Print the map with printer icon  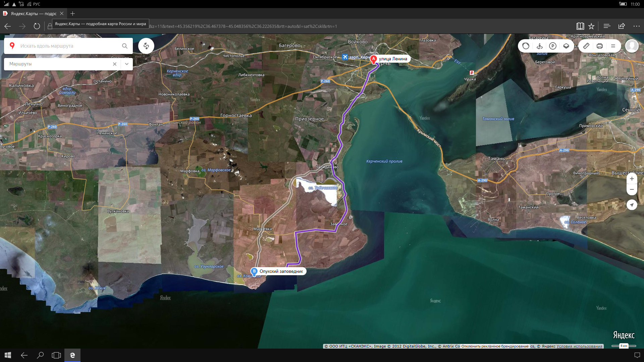(x=600, y=46)
